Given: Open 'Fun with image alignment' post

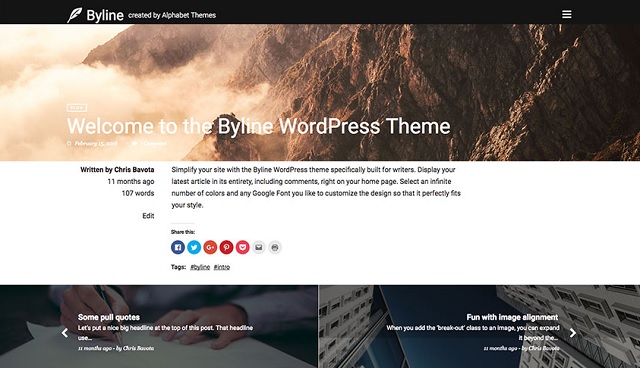Looking at the screenshot, I should point(512,317).
